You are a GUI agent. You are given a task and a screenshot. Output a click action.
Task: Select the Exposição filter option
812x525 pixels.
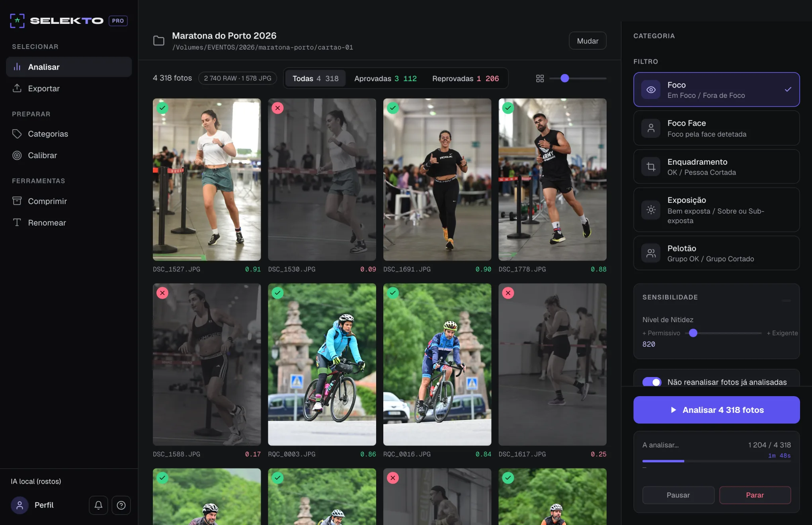(716, 210)
